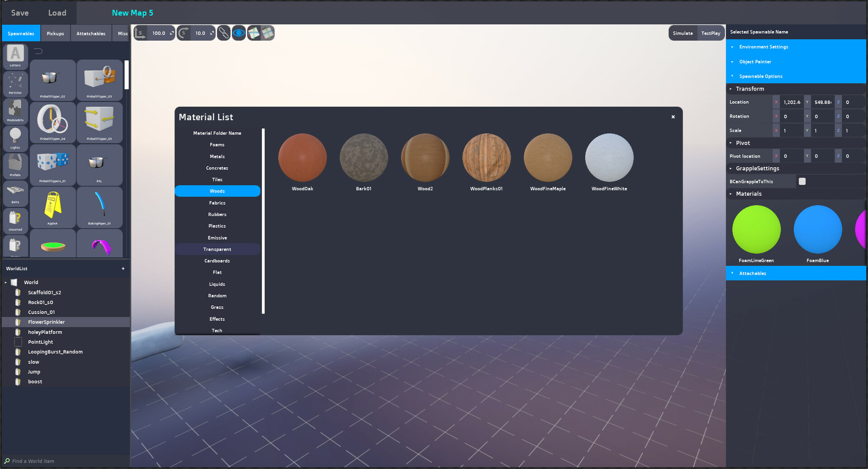Expand the World tree node
This screenshot has height=469, width=868.
point(6,282)
